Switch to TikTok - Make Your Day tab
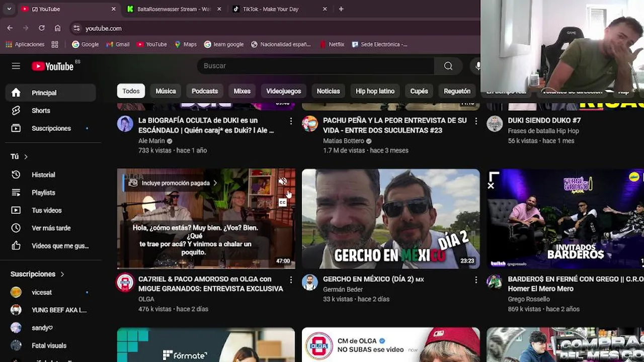Viewport: 644px width, 362px height. pyautogui.click(x=270, y=9)
